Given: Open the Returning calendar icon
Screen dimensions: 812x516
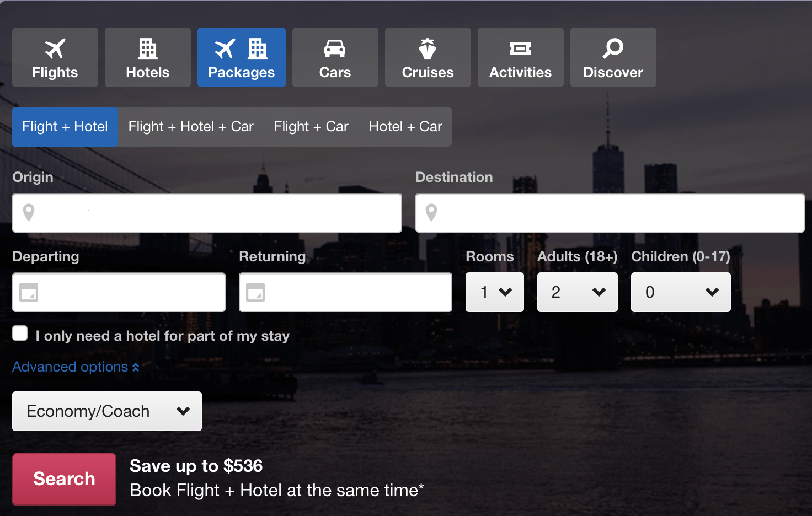Looking at the screenshot, I should pos(255,292).
